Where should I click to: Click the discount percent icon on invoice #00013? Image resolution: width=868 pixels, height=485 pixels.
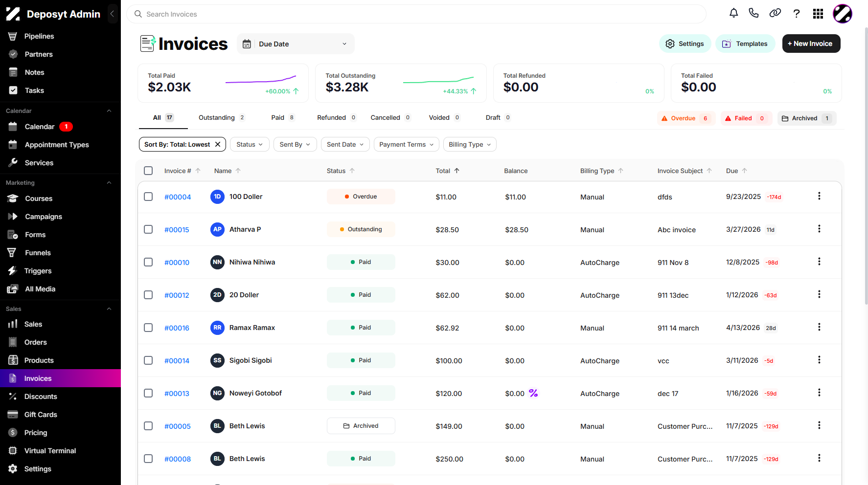[533, 393]
